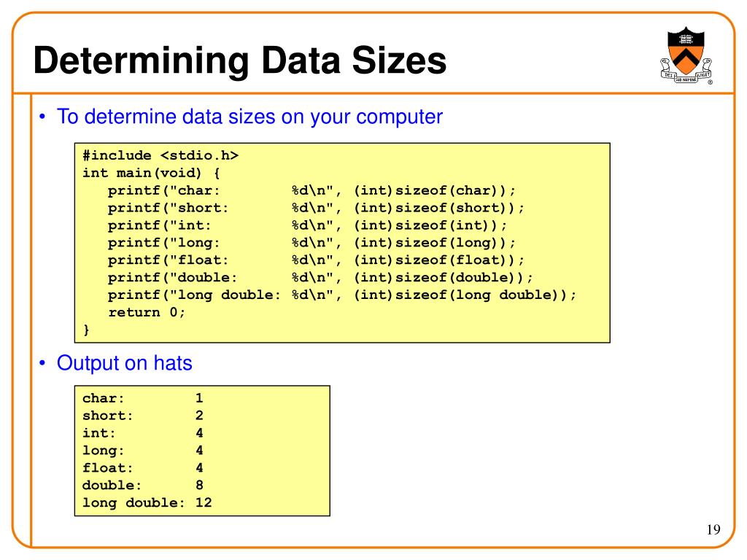Click the closing brace of main
Viewport: 747px width, 560px height.
[86, 330]
